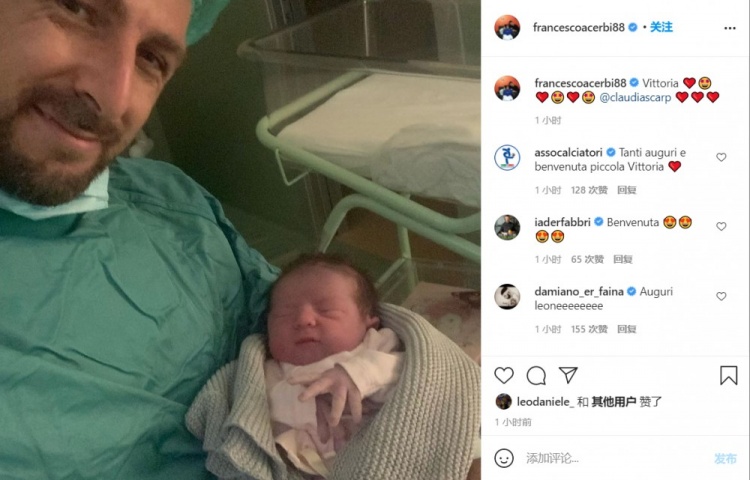
Task: Reply to assocalciatori comment via 回复
Action: pos(627,190)
